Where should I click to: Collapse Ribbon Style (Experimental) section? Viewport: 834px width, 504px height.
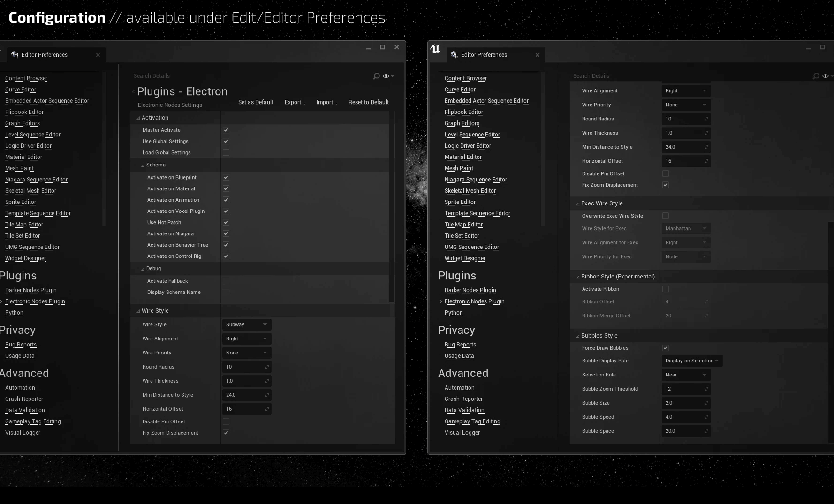(x=578, y=277)
